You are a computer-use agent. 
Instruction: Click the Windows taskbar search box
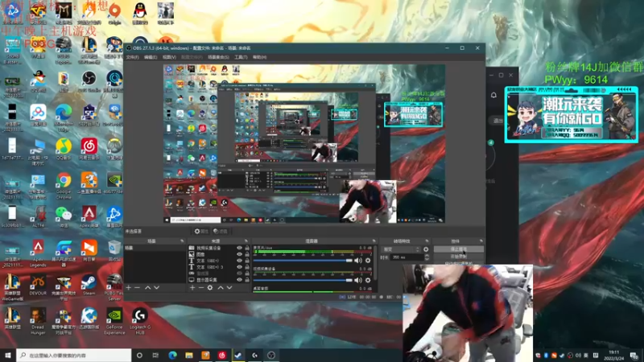pyautogui.click(x=74, y=355)
